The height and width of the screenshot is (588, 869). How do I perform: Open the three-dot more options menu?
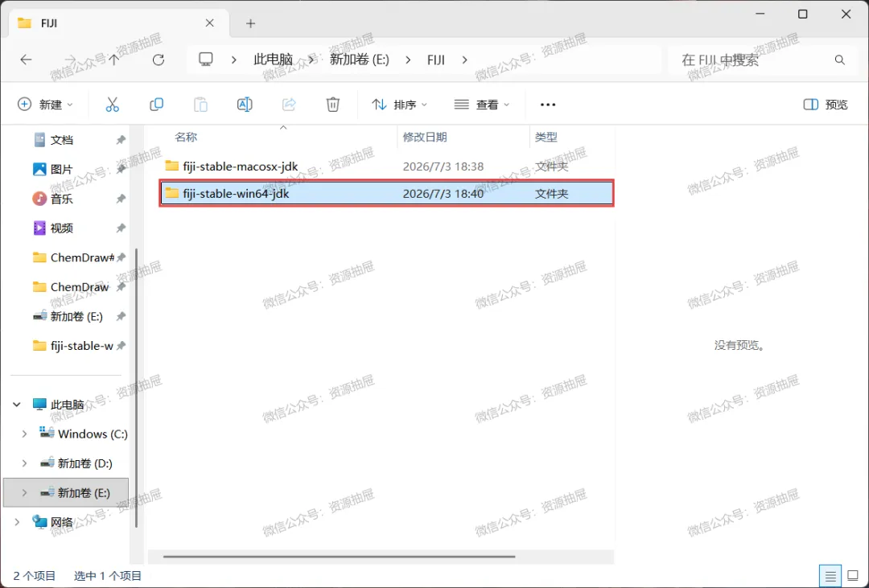(x=548, y=105)
